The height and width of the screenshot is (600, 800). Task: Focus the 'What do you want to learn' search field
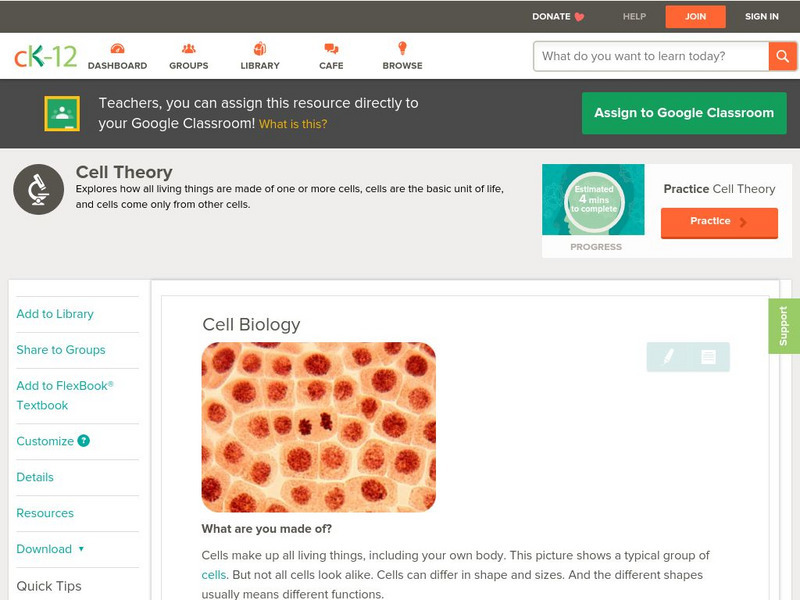pyautogui.click(x=651, y=56)
